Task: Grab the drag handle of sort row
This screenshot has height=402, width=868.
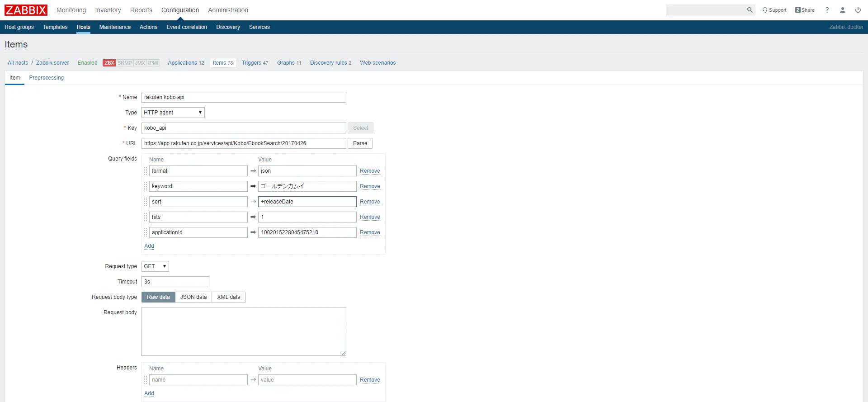Action: 146,202
